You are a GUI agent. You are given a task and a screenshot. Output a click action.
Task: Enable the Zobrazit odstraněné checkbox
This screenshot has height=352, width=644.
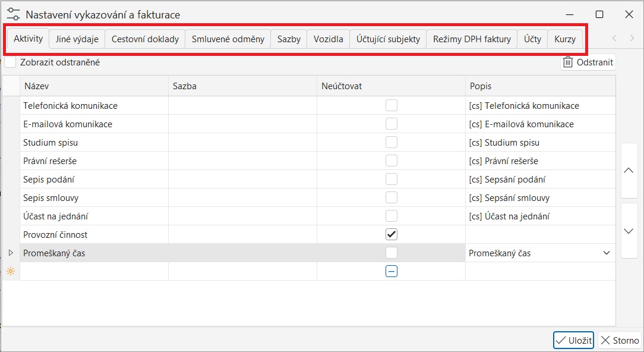click(x=11, y=62)
